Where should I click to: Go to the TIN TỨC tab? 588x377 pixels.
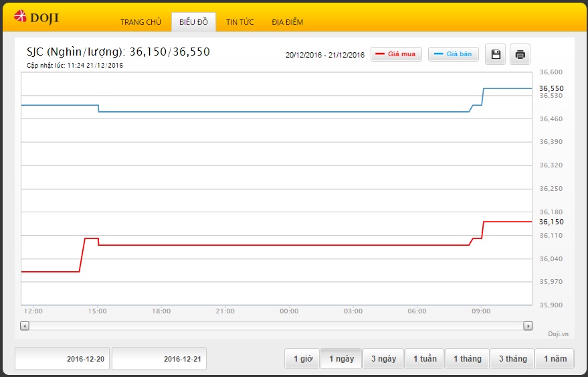(x=239, y=22)
